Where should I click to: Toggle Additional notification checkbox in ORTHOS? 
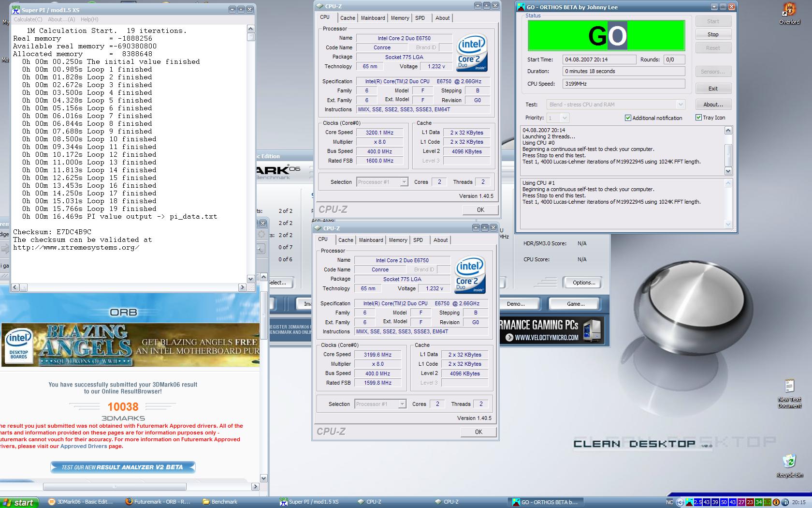pos(653,118)
